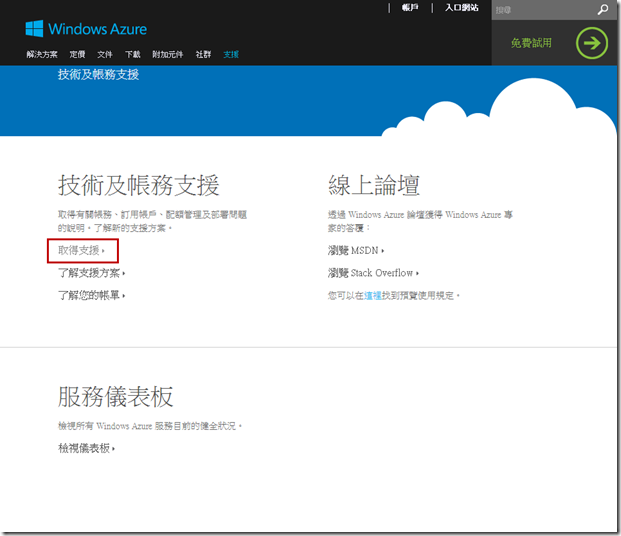Click the 瀏覽 MSDN link
The height and width of the screenshot is (536, 621).
point(356,250)
